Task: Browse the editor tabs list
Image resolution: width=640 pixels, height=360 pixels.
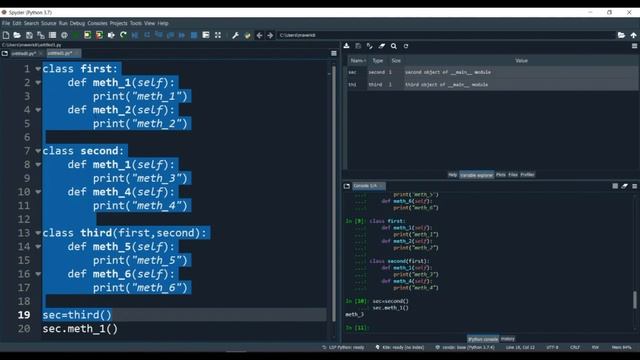Action: point(4,53)
